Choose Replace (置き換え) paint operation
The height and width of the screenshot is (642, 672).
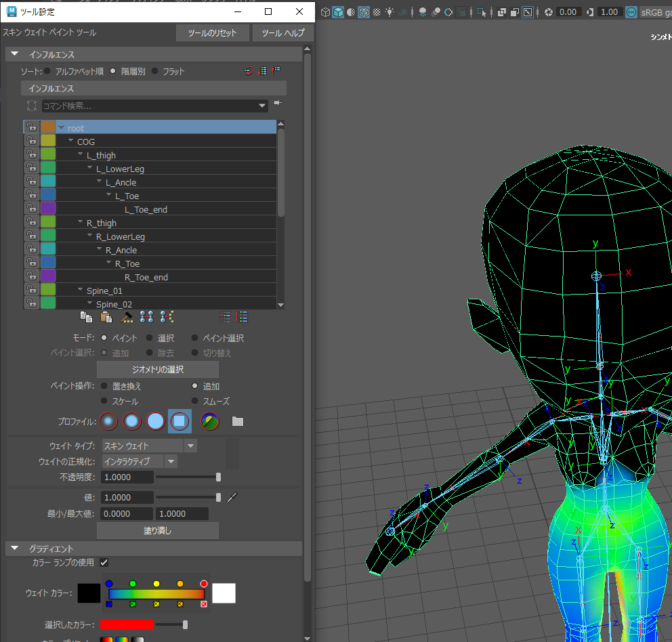click(104, 386)
